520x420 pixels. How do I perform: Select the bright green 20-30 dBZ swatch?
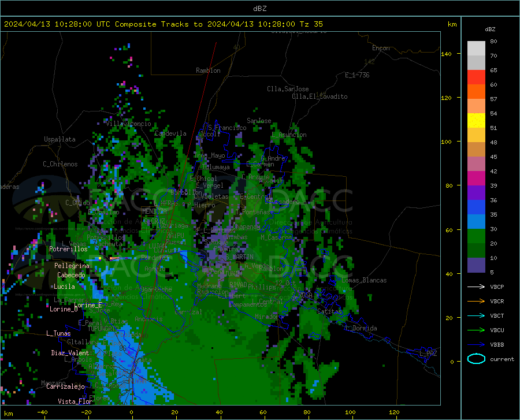pyautogui.click(x=476, y=236)
